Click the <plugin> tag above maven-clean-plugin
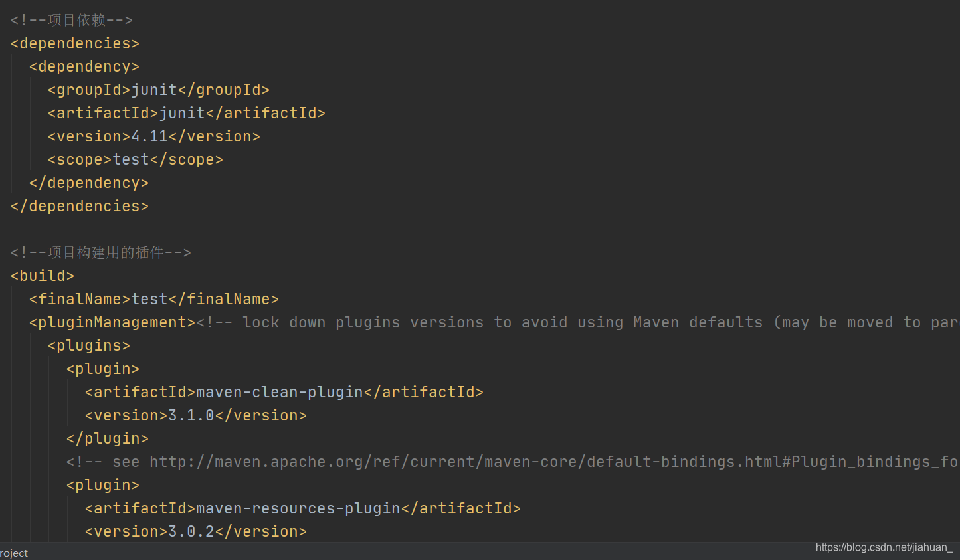Image resolution: width=960 pixels, height=560 pixels. coord(103,369)
